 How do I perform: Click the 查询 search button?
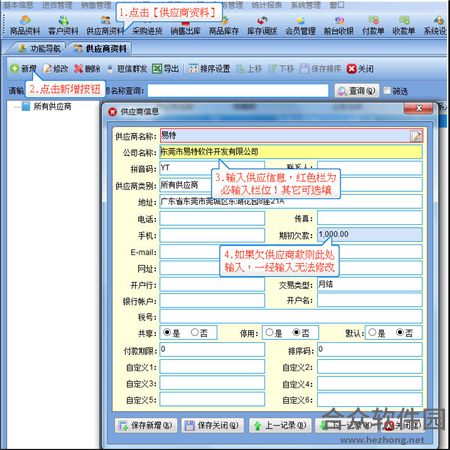[357, 91]
